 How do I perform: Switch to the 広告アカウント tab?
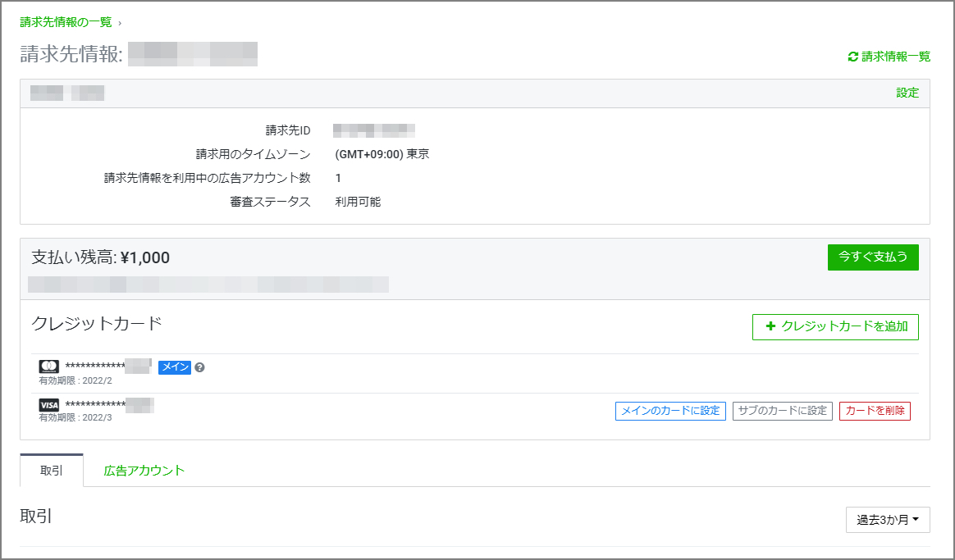point(144,471)
